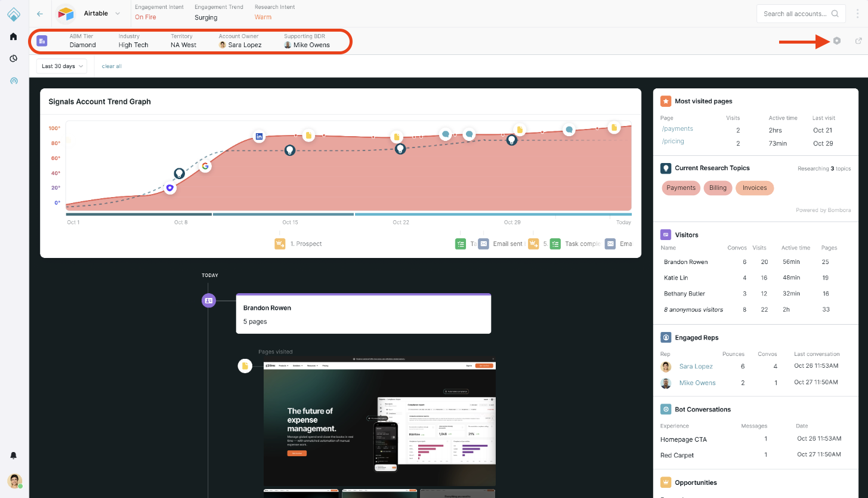868x498 pixels.
Task: Click the Surging engagement trend value
Action: (206, 17)
